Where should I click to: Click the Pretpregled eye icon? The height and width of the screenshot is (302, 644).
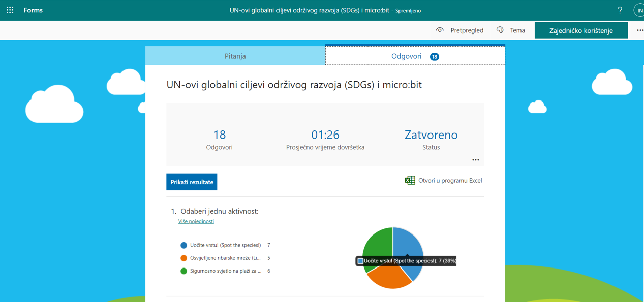[440, 30]
